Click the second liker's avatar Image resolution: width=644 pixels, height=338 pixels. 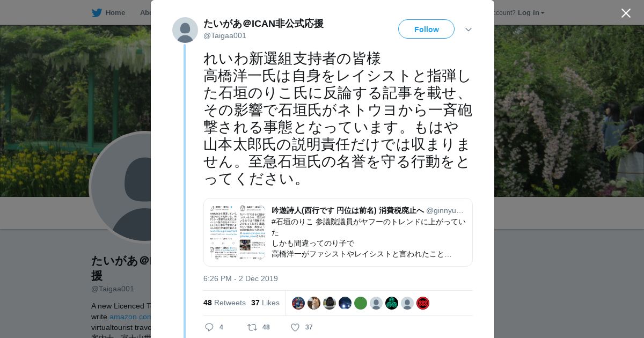click(x=314, y=303)
